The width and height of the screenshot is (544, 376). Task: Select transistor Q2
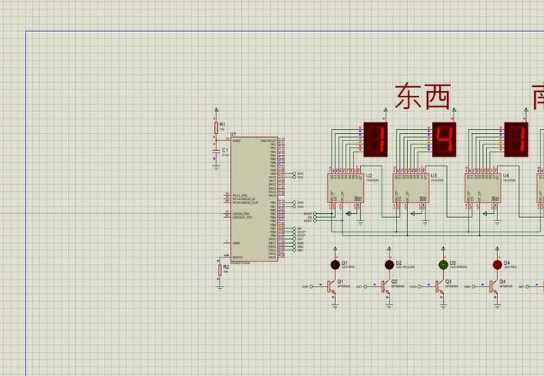tap(385, 287)
